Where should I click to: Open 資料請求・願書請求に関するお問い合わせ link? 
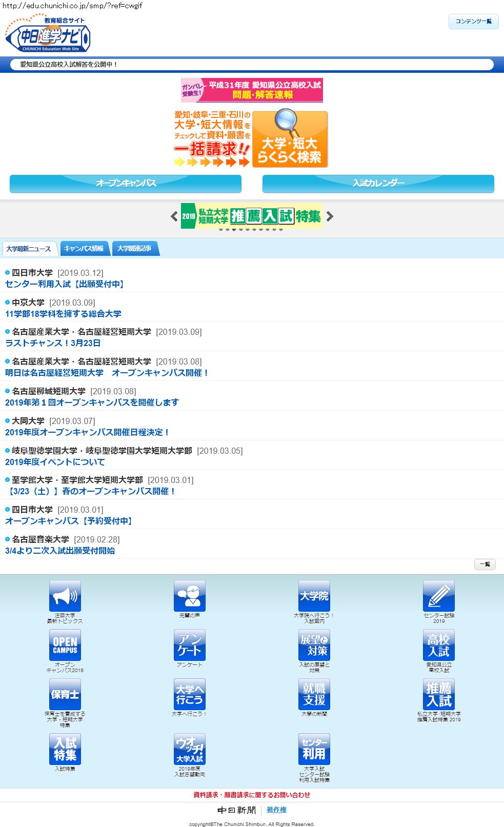point(252,795)
